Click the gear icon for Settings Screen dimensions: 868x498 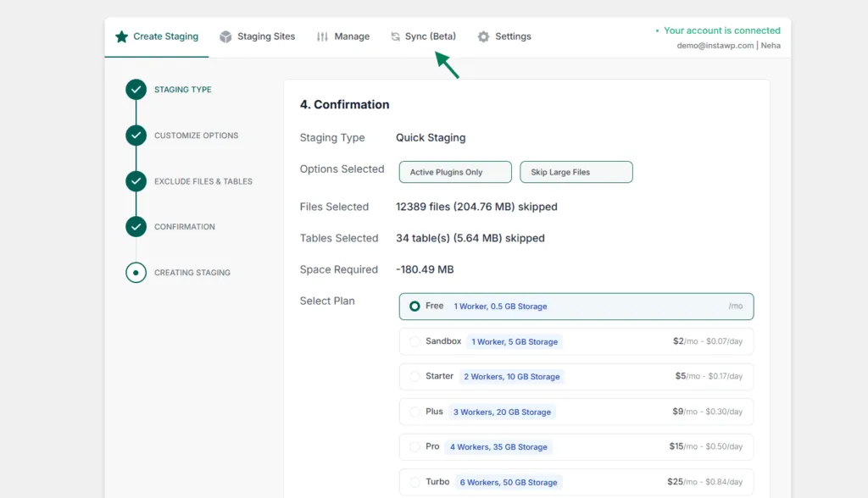point(483,36)
